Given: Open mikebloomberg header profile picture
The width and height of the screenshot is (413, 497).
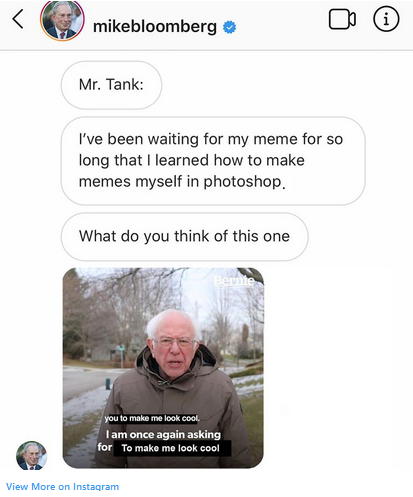Looking at the screenshot, I should 62,20.
